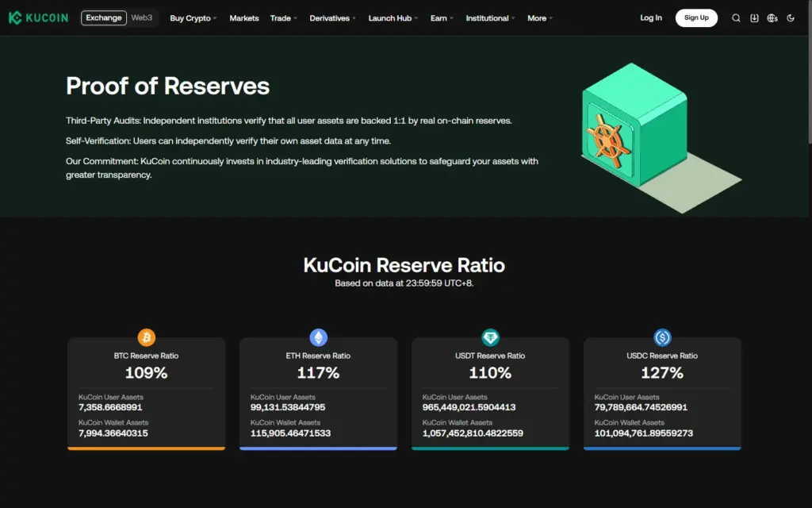Image resolution: width=812 pixels, height=508 pixels.
Task: Switch to the Web3 mode
Action: coord(141,17)
